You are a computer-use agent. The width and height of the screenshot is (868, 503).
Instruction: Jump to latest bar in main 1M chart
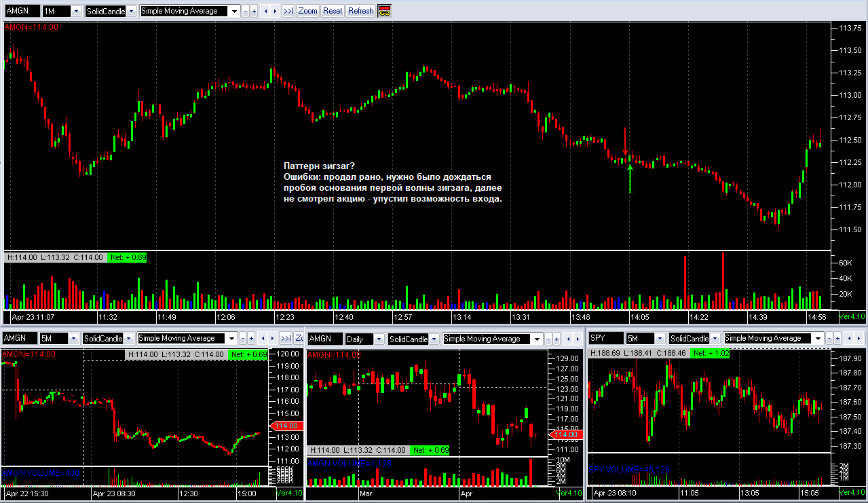click(288, 11)
